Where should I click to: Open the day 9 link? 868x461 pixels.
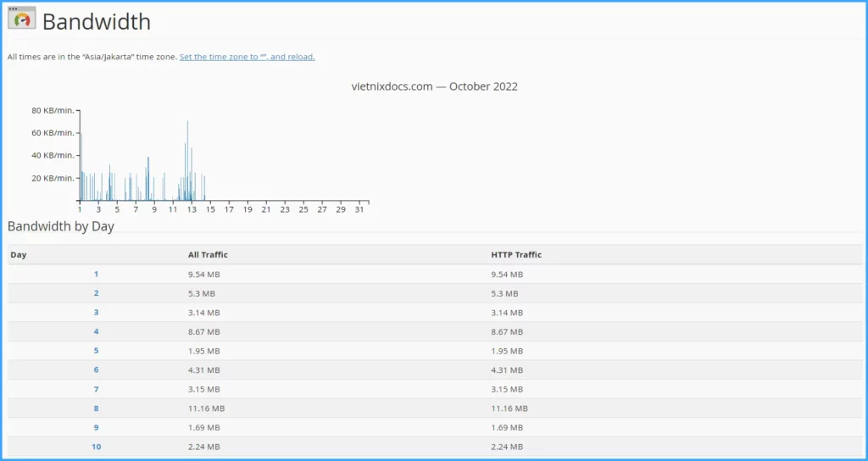[96, 427]
